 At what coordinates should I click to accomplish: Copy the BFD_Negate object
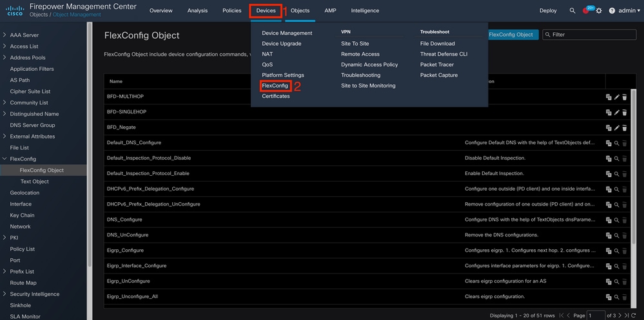pyautogui.click(x=609, y=127)
